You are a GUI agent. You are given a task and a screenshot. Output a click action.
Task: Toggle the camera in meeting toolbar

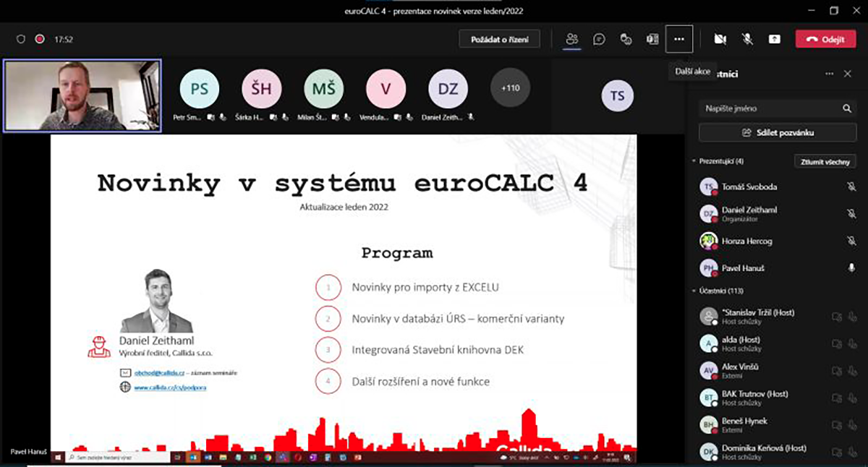[720, 39]
